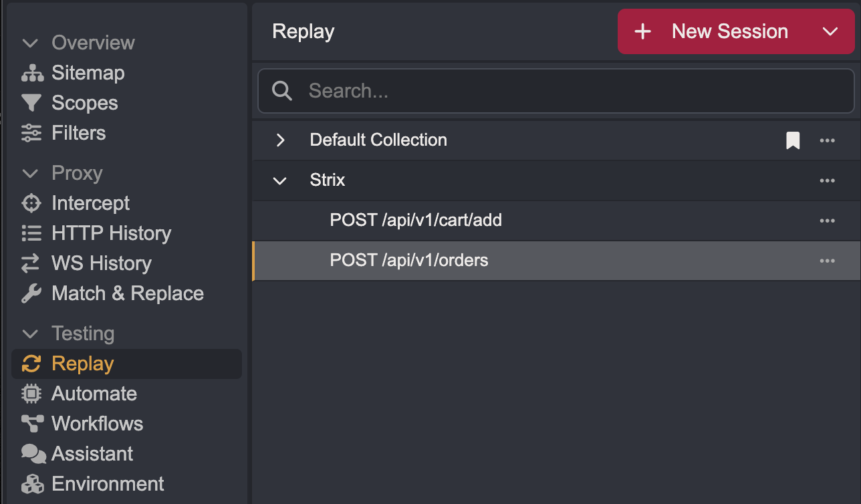Open the New Session dropdown arrow
861x504 pixels.
pos(830,31)
